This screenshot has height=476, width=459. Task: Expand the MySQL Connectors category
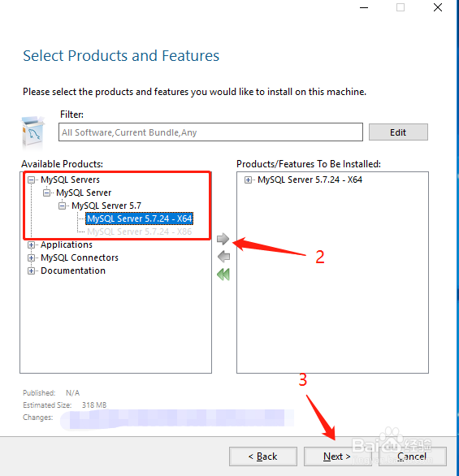(31, 257)
